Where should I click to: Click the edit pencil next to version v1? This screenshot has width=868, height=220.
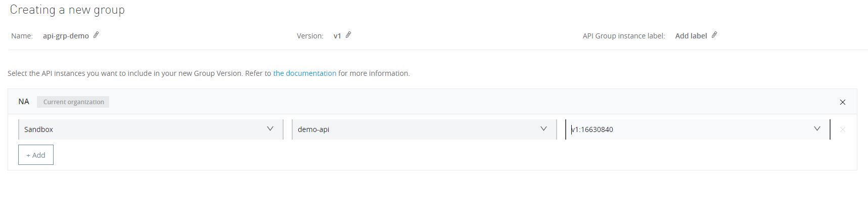click(348, 35)
